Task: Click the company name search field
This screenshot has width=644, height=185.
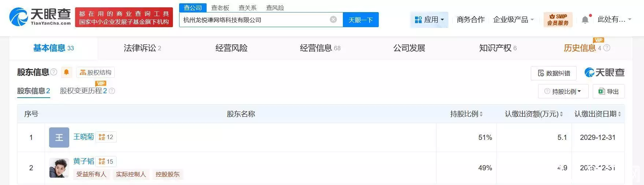Action: tap(255, 20)
